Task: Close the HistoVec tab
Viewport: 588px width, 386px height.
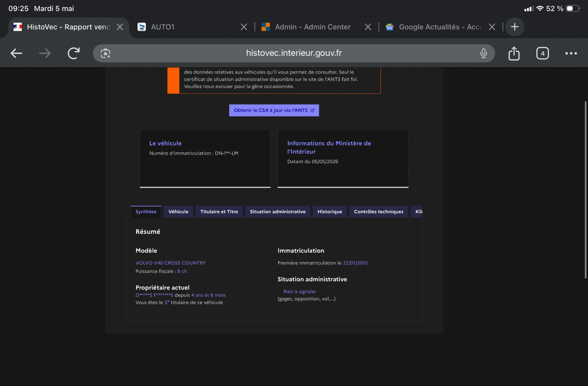Action: [120, 27]
